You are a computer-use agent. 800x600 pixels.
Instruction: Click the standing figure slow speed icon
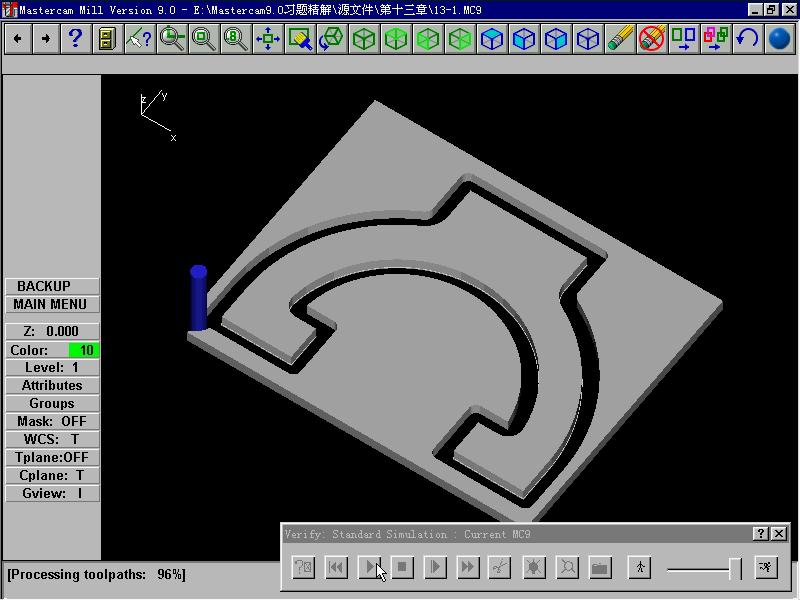640,567
